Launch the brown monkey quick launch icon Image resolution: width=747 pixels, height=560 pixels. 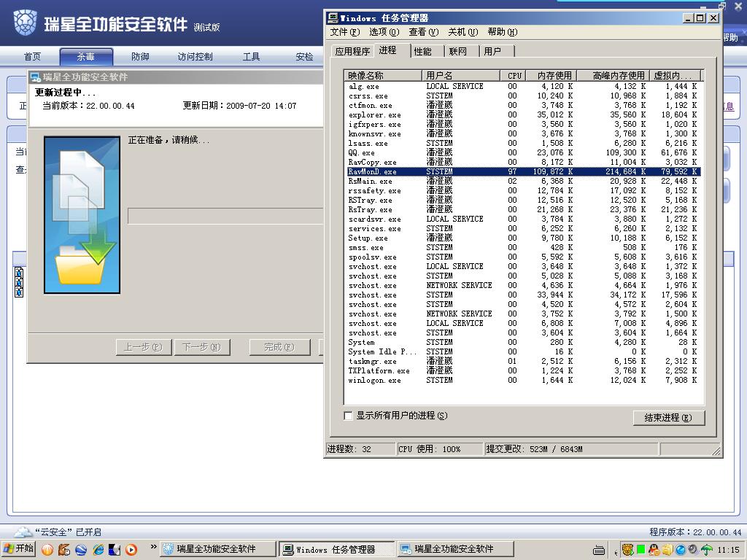[x=64, y=550]
